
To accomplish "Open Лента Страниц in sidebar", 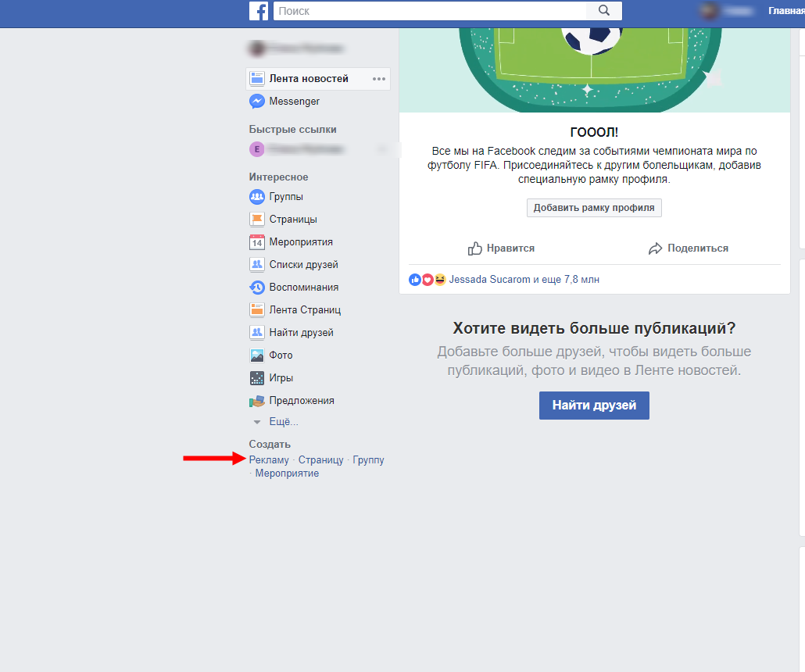I will point(305,309).
